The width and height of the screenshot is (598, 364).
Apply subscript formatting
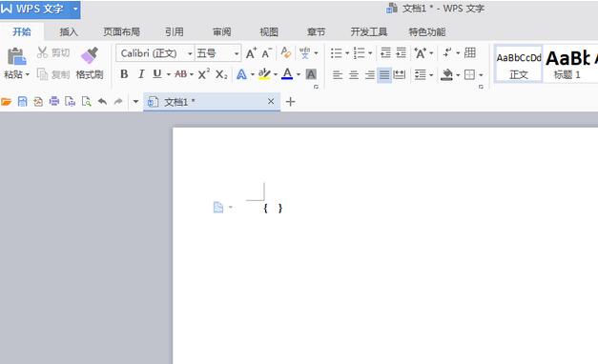pos(221,74)
